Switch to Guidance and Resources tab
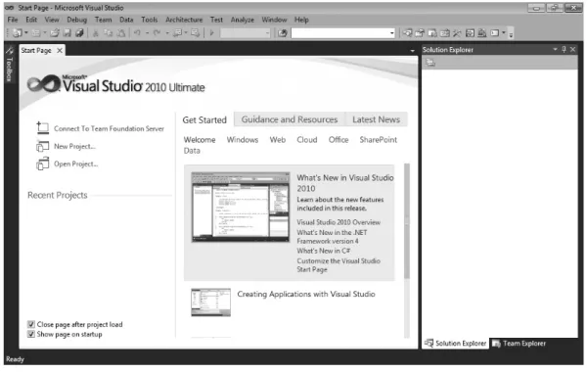Image resolution: width=588 pixels, height=373 pixels. pos(290,119)
